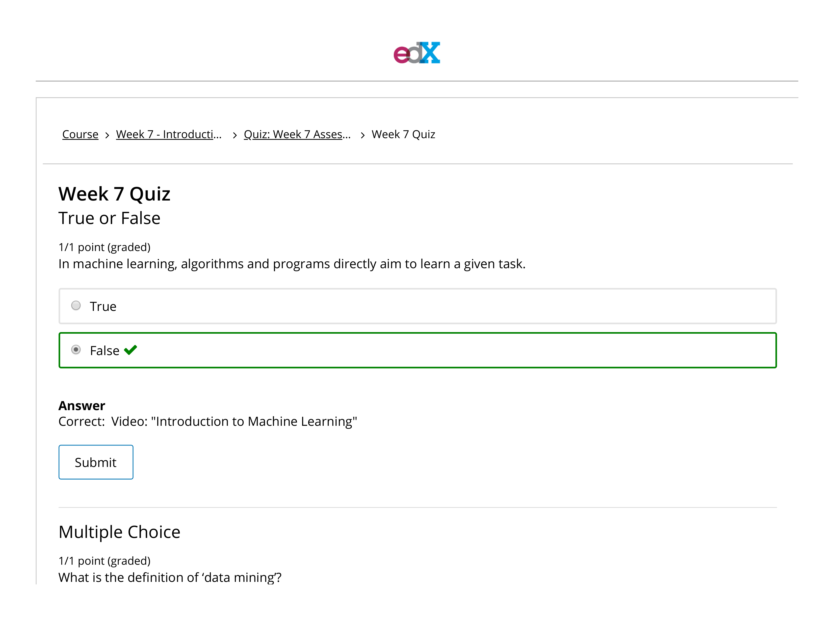Click the edX logo
The image size is (834, 644).
pyautogui.click(x=416, y=53)
